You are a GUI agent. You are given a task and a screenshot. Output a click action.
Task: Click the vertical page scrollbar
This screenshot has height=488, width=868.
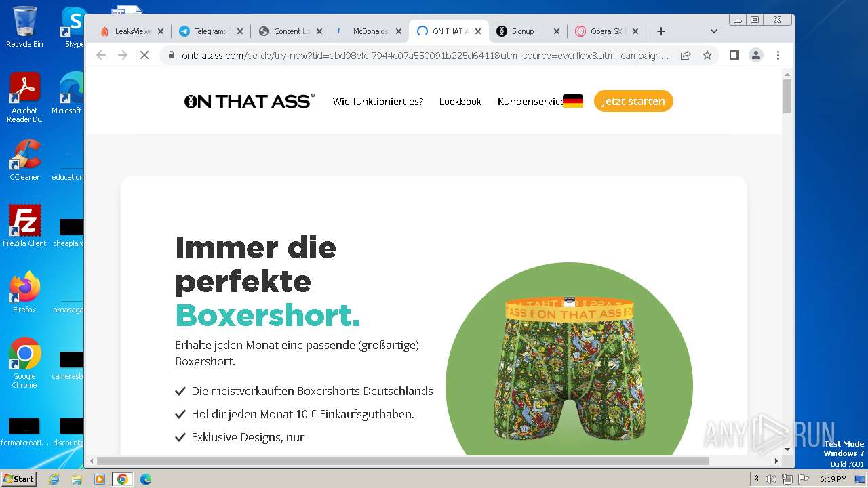pos(787,96)
